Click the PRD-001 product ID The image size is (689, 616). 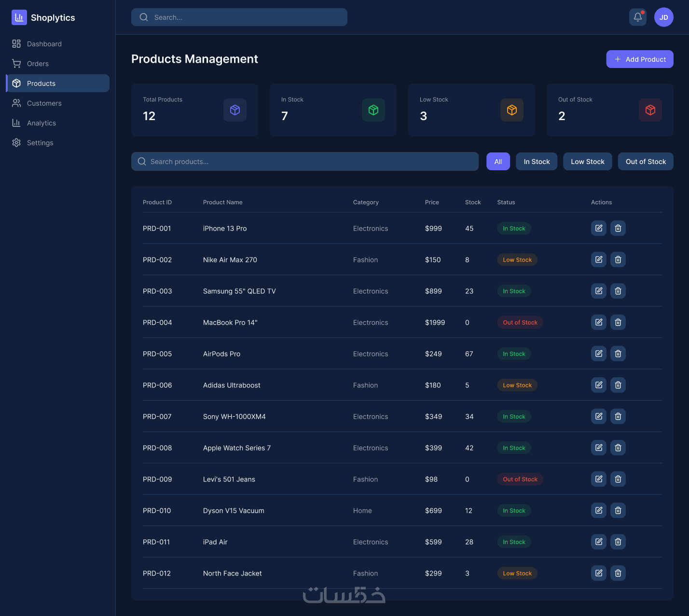click(157, 229)
